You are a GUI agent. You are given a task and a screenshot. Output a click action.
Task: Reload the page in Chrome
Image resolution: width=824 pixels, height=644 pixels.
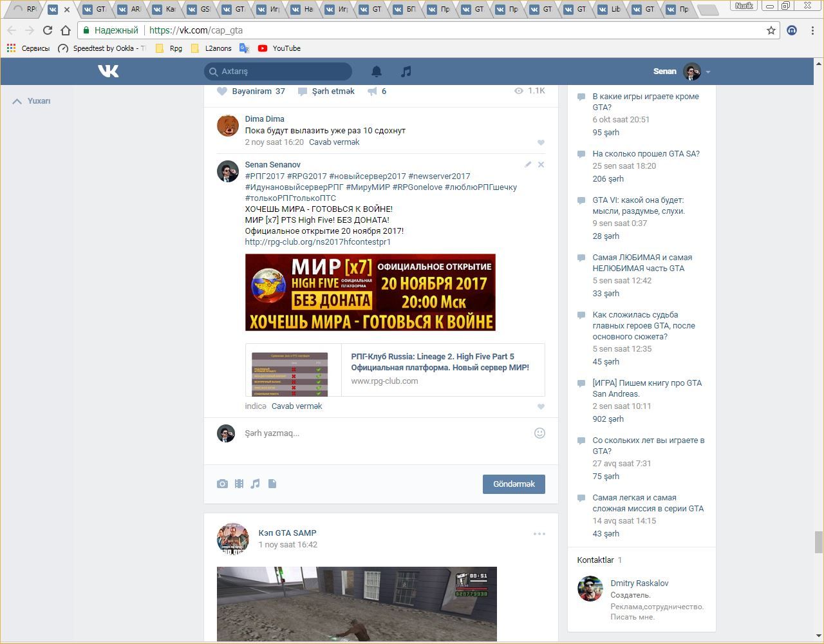click(47, 30)
